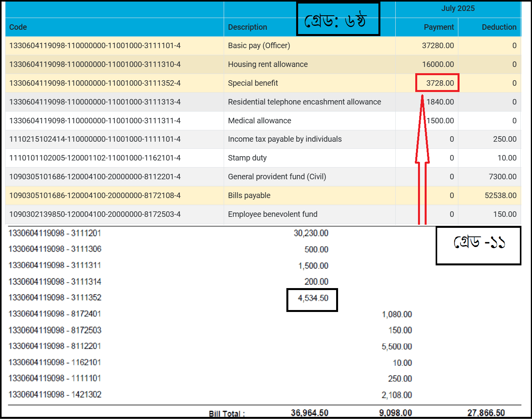Select the Basic pay (Officer) row
Viewport: 532px width, 420px height.
(x=259, y=45)
